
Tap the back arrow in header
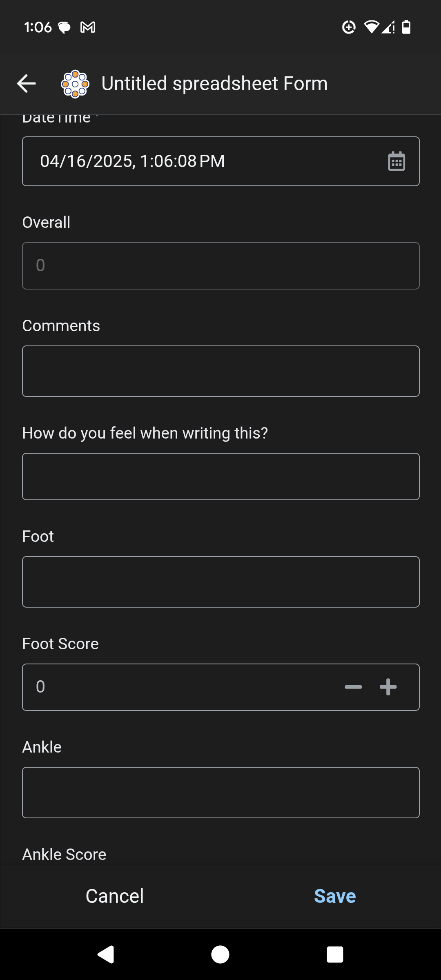pos(27,83)
